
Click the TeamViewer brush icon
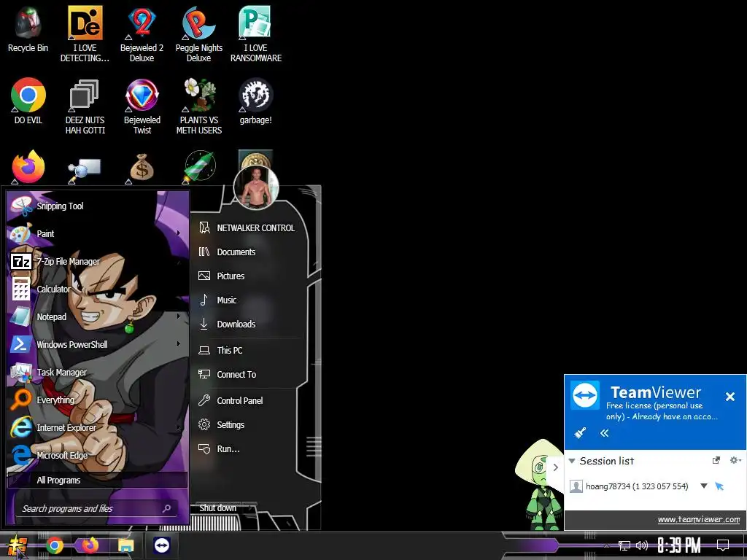[x=580, y=433]
